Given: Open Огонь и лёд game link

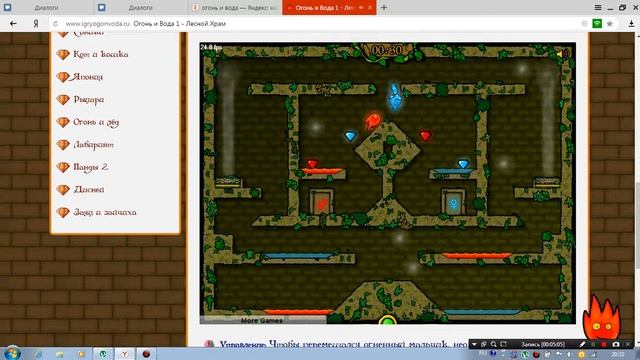Looking at the screenshot, I should point(96,122).
